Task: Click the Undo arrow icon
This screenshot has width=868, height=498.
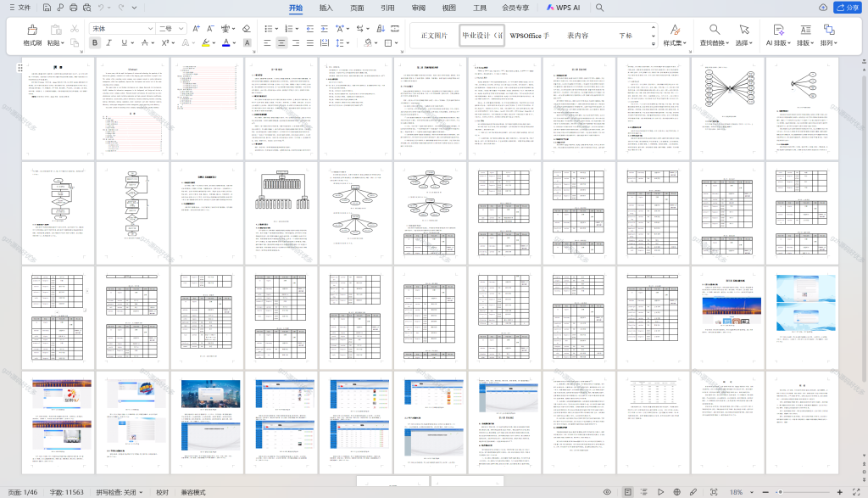Action: pyautogui.click(x=101, y=8)
